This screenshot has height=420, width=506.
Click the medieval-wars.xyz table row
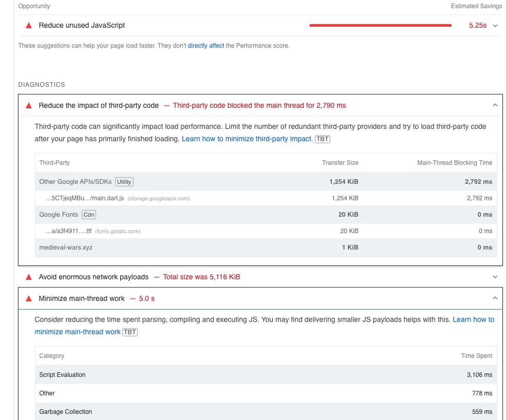[x=266, y=247]
